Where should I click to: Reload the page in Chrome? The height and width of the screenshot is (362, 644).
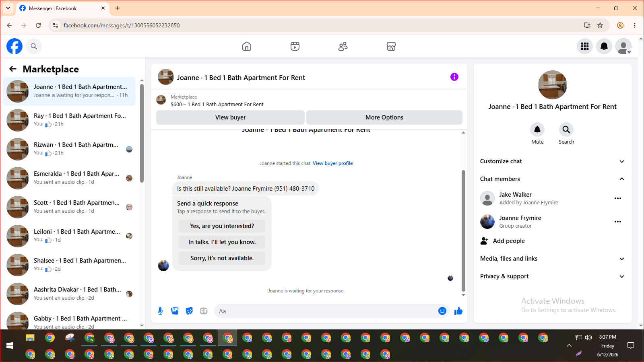click(38, 25)
